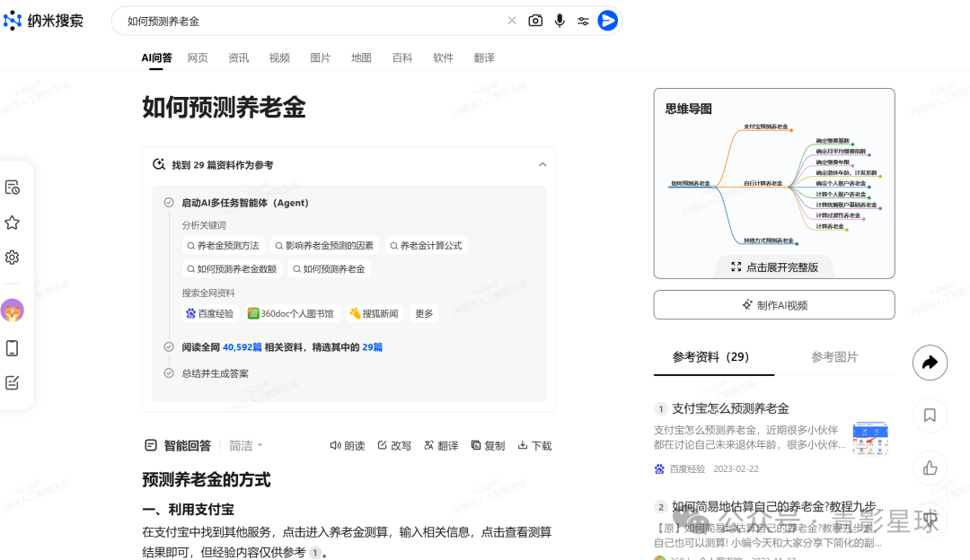Toggle bookmark on 支付宝怎么预测养老金 result
The image size is (970, 560).
tap(930, 416)
